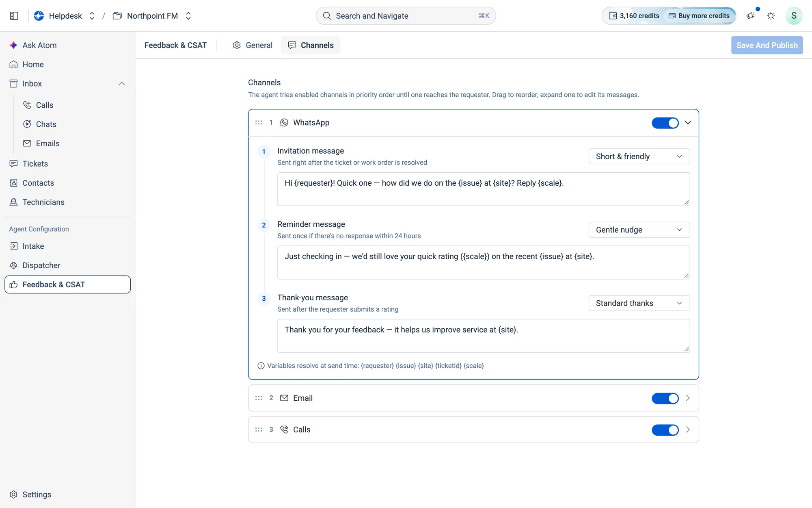
Task: Grab the Email channel drag handle
Action: tap(259, 398)
